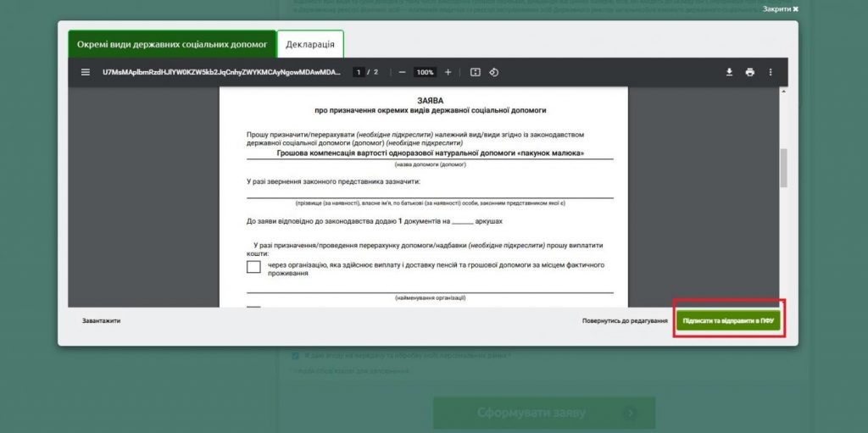Click the PDF page number field
The height and width of the screenshot is (433, 868).
click(x=359, y=72)
